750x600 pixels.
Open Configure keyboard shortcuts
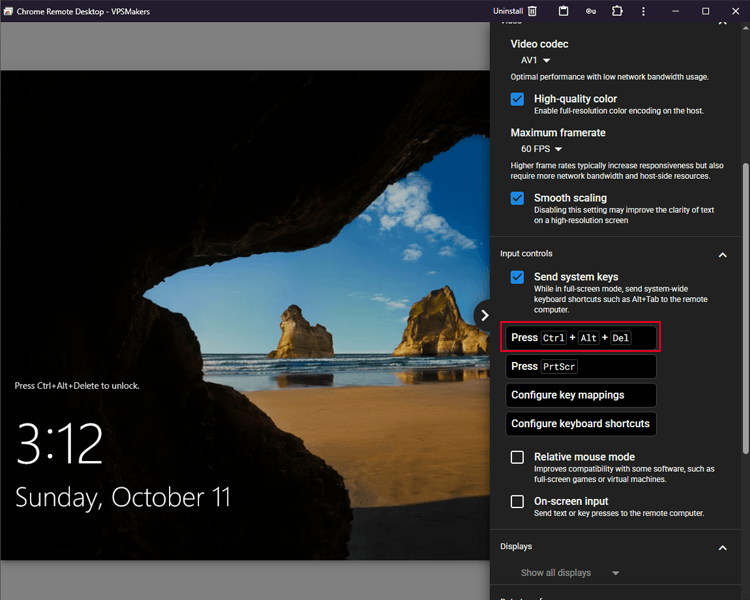[x=581, y=424]
